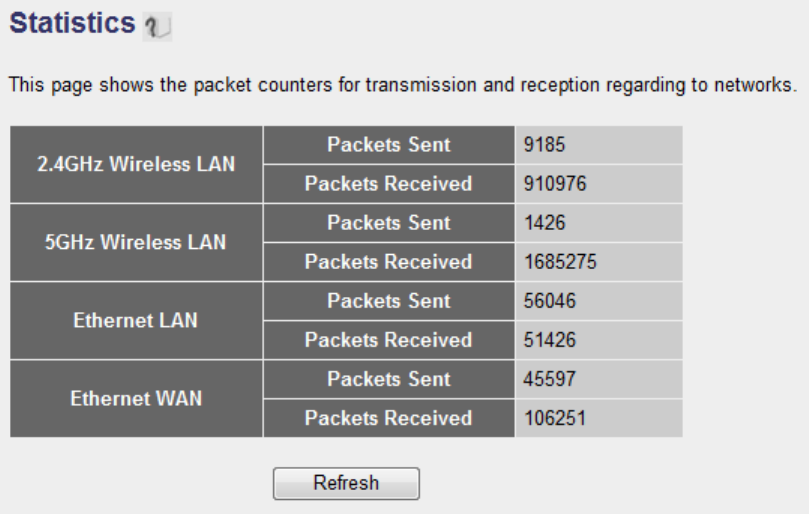Click Packets Received label for Ethernet WAN

pyautogui.click(x=388, y=418)
